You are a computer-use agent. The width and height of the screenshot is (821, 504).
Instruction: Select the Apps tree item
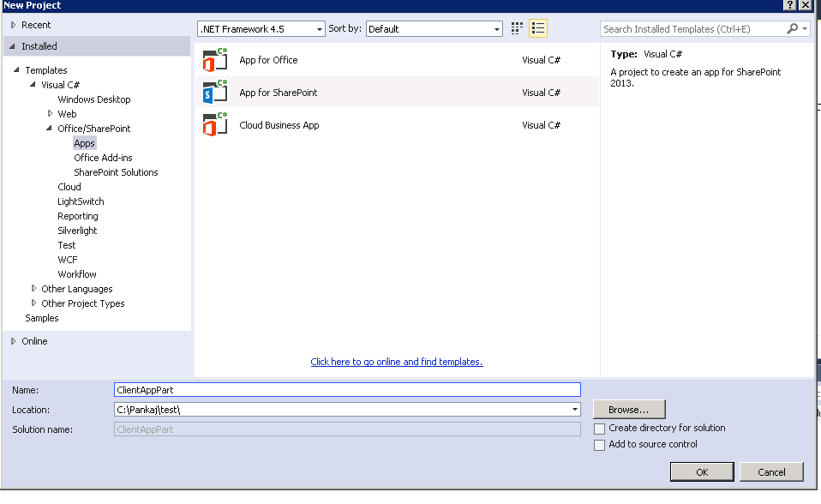[84, 143]
